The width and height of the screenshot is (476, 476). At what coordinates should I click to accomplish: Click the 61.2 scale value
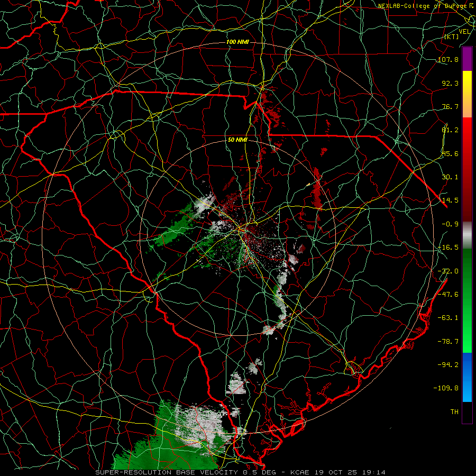(450, 130)
